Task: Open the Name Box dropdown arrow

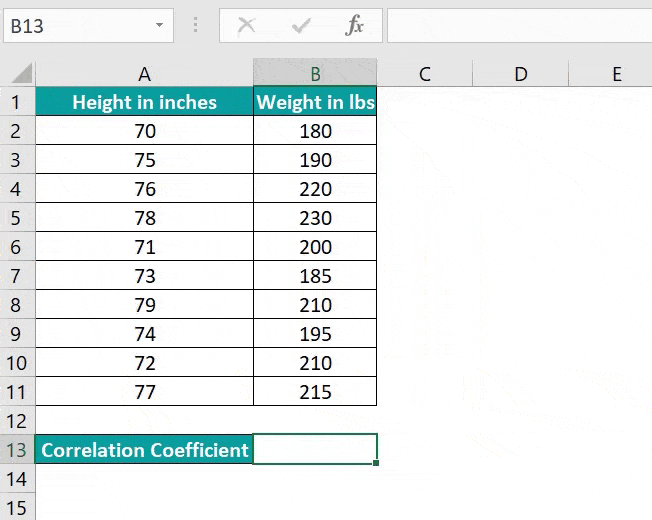Action: (x=159, y=25)
